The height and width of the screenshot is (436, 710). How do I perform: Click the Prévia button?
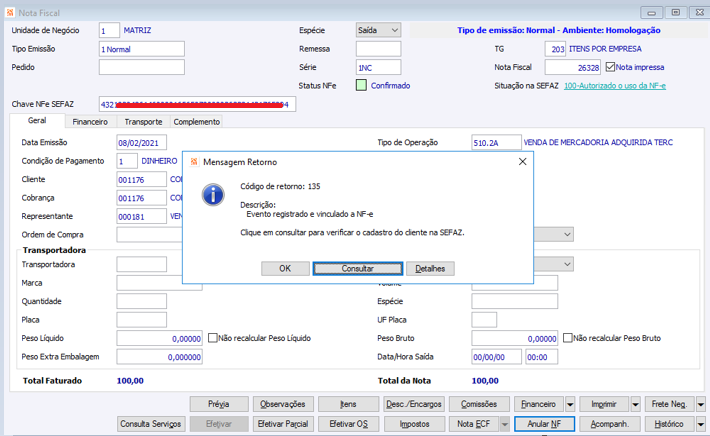[219, 404]
